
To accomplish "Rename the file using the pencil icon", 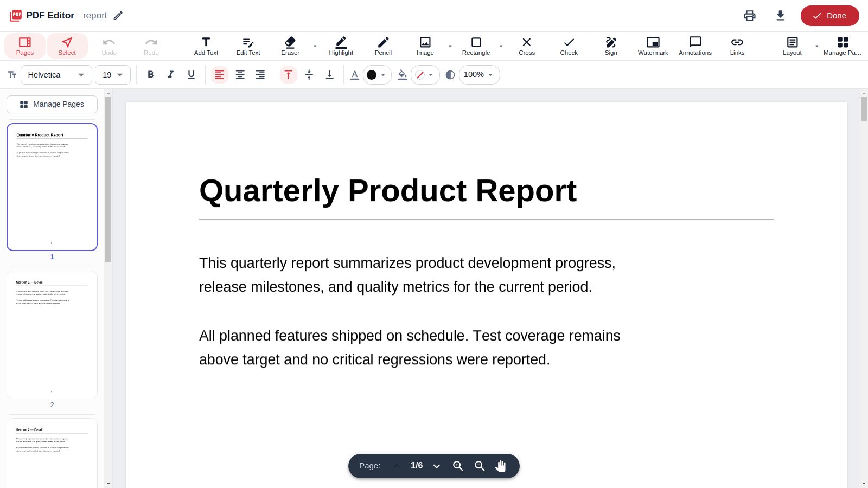I will [x=118, y=16].
